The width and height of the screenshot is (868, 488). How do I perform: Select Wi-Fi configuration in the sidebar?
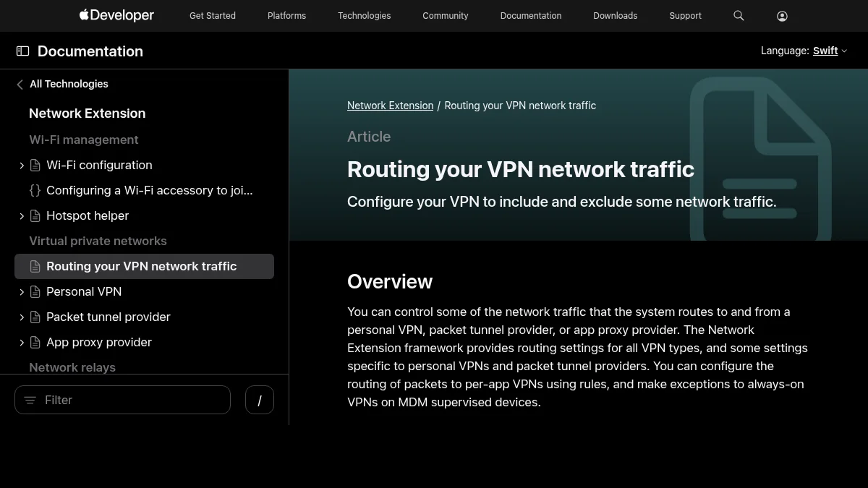point(99,166)
